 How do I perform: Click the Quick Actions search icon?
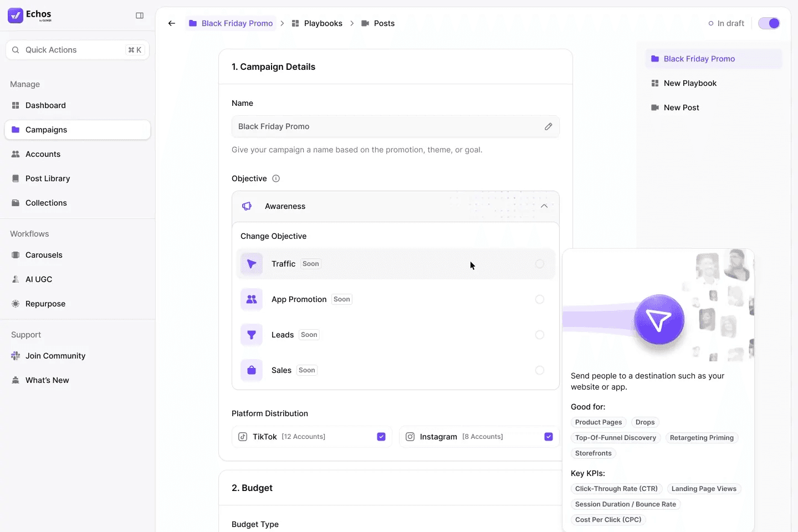coord(16,50)
